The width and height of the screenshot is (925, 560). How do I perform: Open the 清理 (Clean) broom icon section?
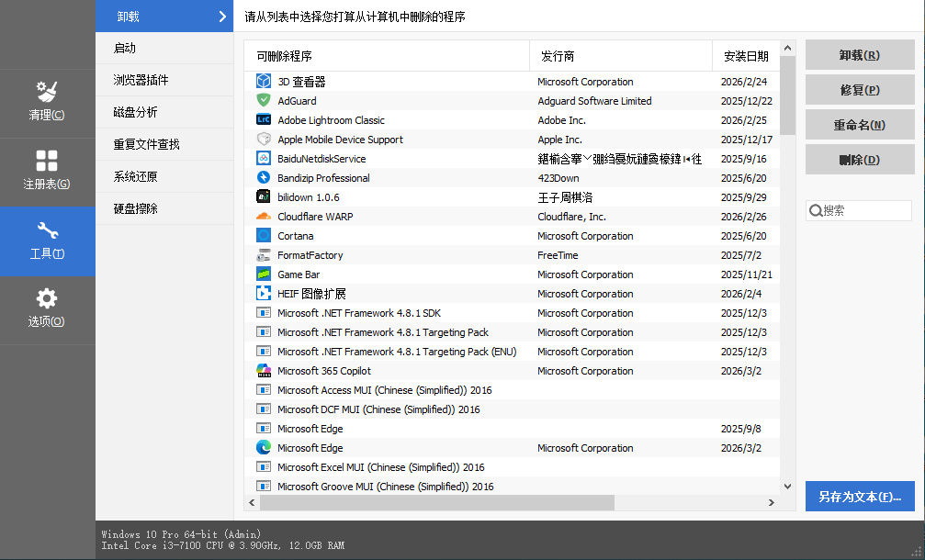pyautogui.click(x=47, y=102)
